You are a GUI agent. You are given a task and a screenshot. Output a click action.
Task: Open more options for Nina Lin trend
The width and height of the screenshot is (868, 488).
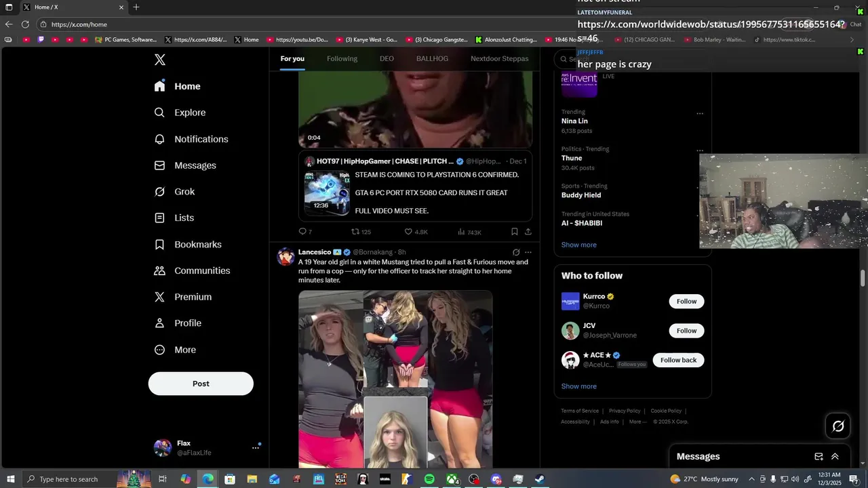point(700,114)
